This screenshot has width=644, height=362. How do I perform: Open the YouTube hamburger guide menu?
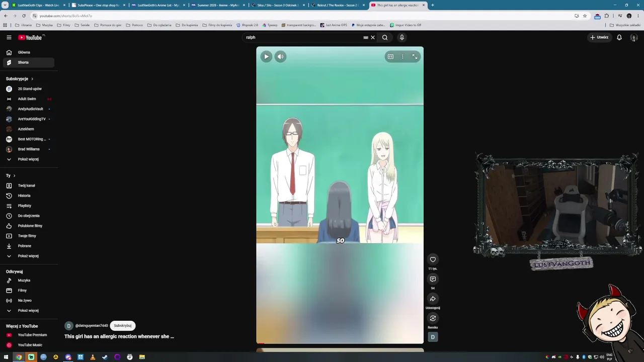point(9,37)
